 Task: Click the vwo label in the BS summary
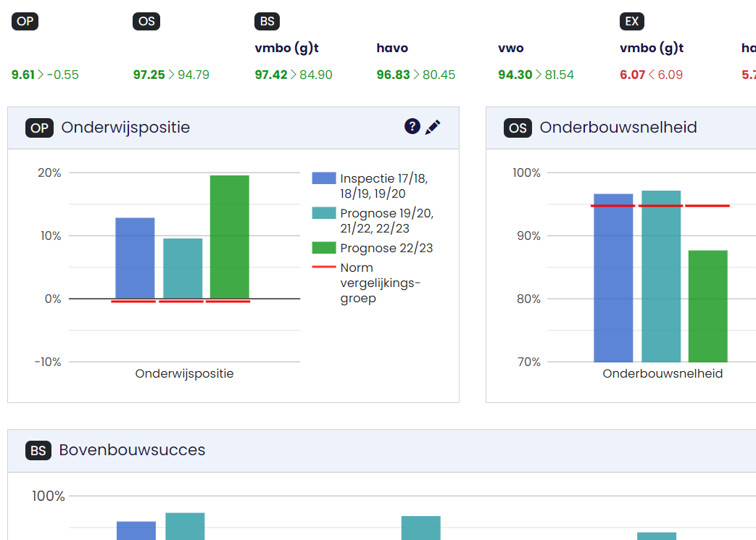tap(510, 49)
